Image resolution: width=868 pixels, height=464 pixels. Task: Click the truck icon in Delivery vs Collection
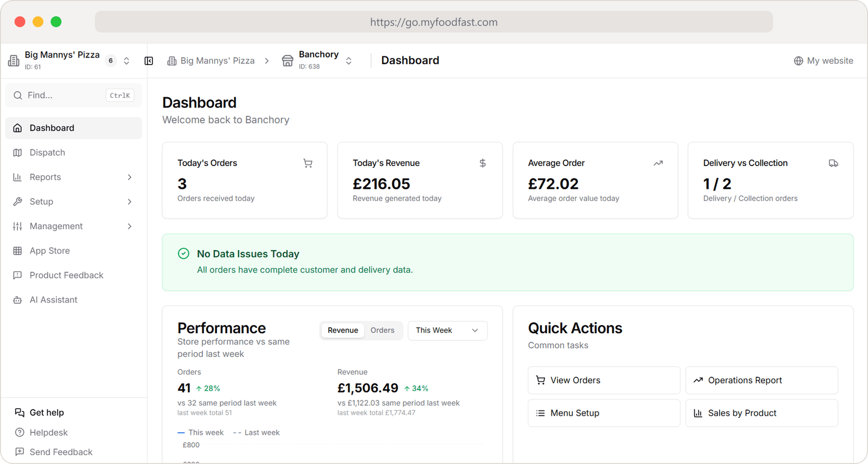point(833,163)
